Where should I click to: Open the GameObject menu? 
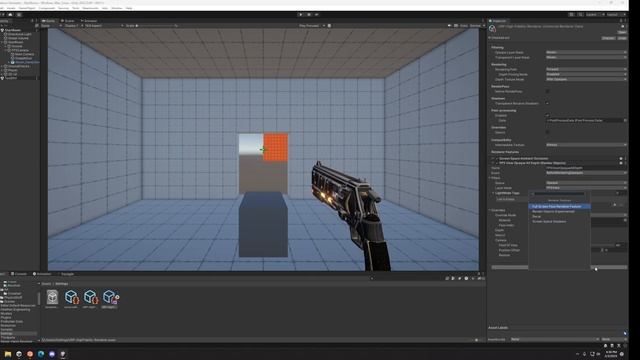27,8
